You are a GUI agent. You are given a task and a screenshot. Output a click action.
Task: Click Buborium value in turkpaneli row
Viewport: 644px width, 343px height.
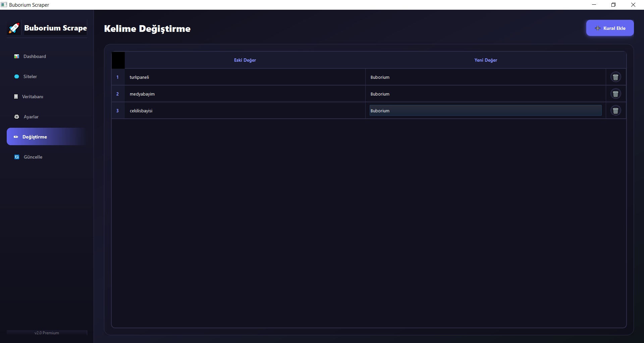pyautogui.click(x=486, y=77)
